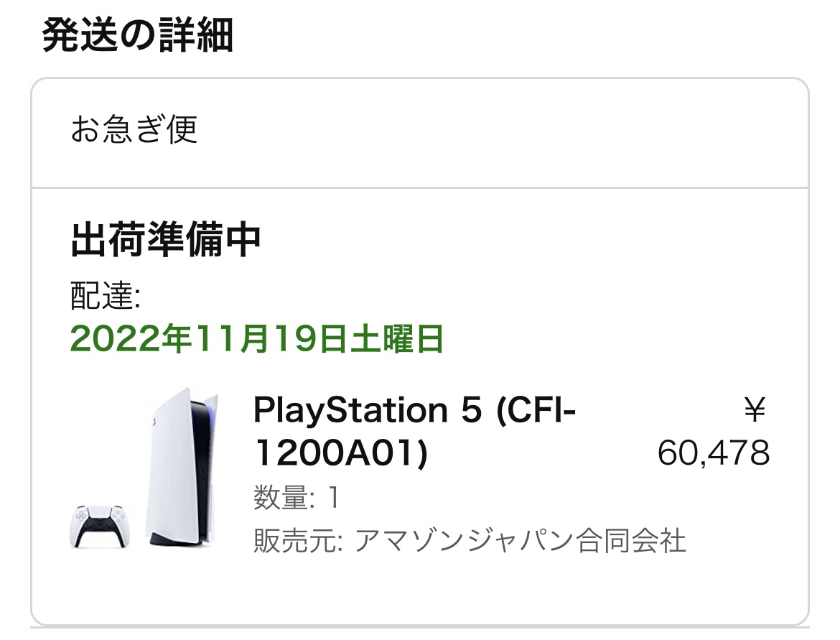840x640 pixels.
Task: Tap the 出荷準備中 status text
Action: 165,241
